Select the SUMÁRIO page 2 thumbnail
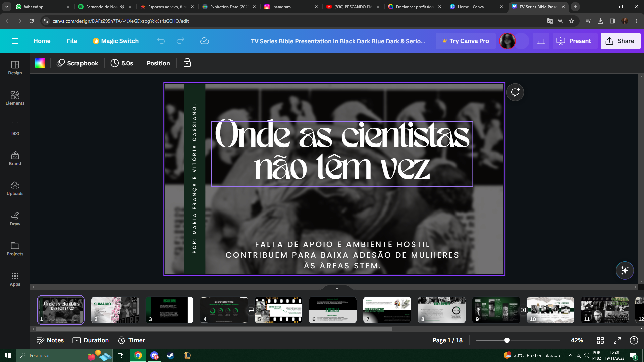The height and width of the screenshot is (362, 644). (x=115, y=310)
